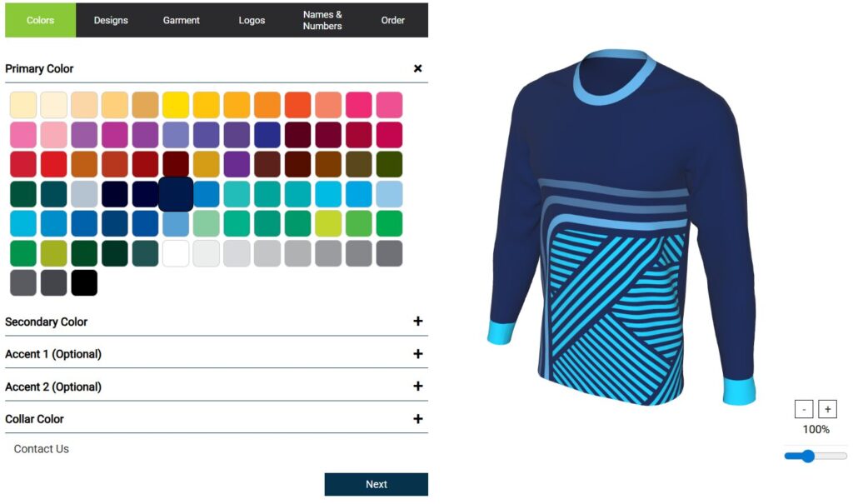Click the Next button
Viewport: 853px width, 504px height.
point(377,484)
